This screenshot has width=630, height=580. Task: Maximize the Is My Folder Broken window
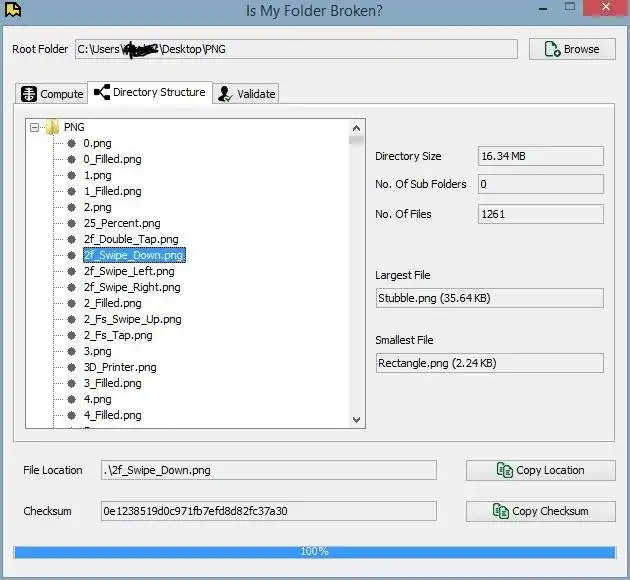[x=570, y=6]
